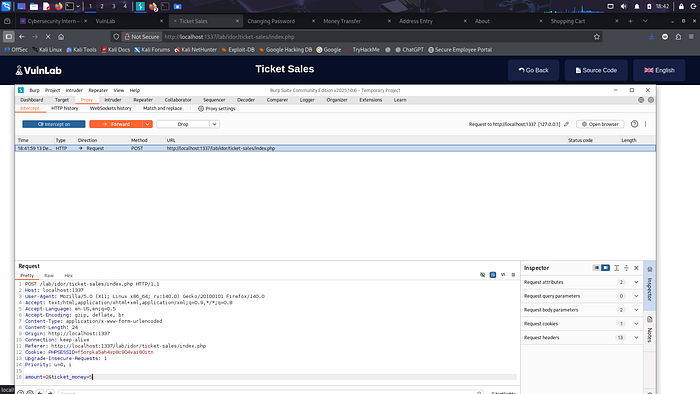This screenshot has width=700, height=394.
Task: Switch request view to Hex
Action: (68, 275)
